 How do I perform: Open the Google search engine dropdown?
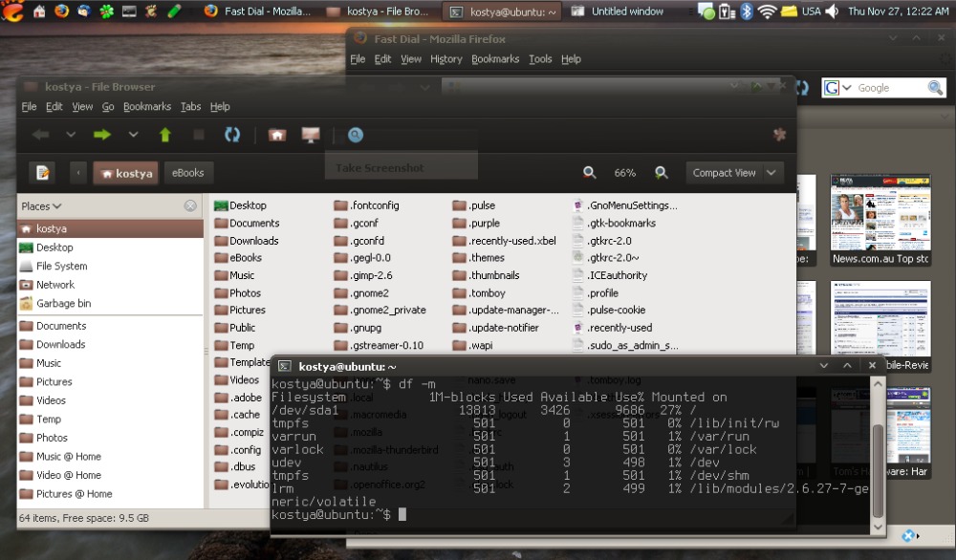[x=838, y=88]
